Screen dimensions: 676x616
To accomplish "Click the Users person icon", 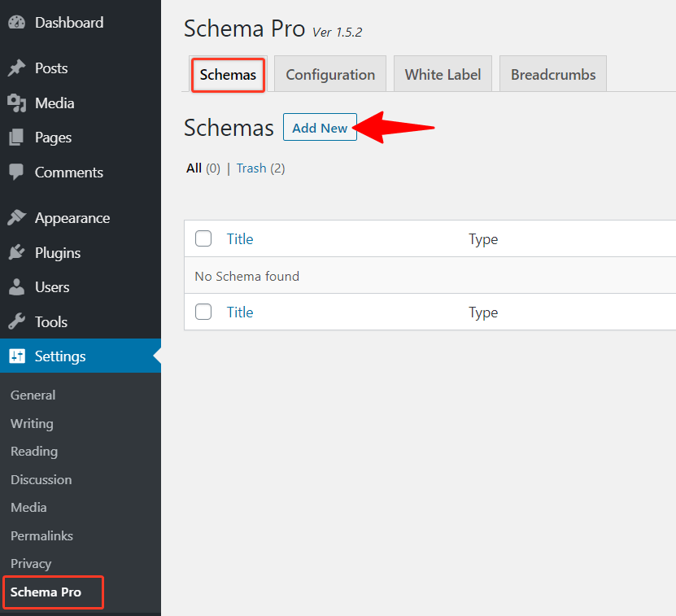I will (x=18, y=286).
